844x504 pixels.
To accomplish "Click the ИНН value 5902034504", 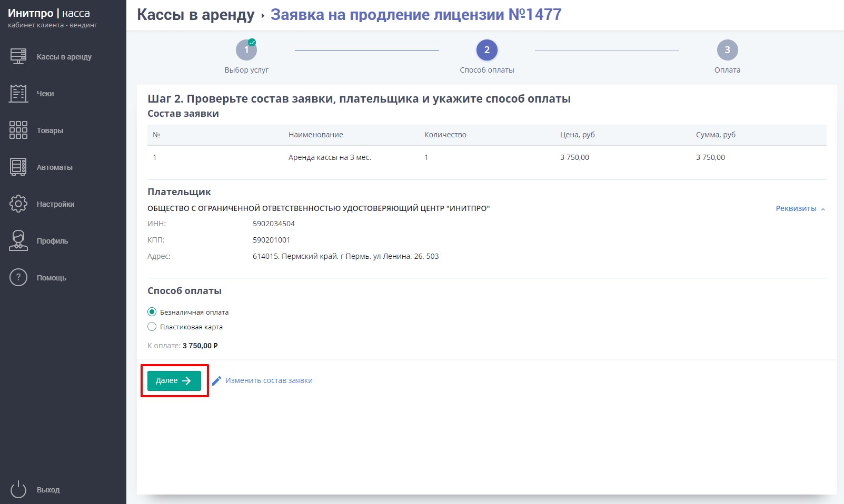I will point(274,224).
